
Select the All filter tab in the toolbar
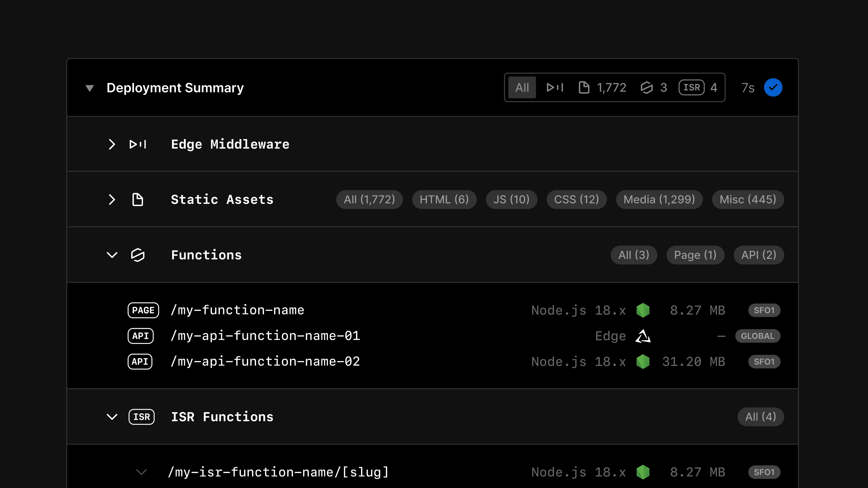click(x=522, y=87)
